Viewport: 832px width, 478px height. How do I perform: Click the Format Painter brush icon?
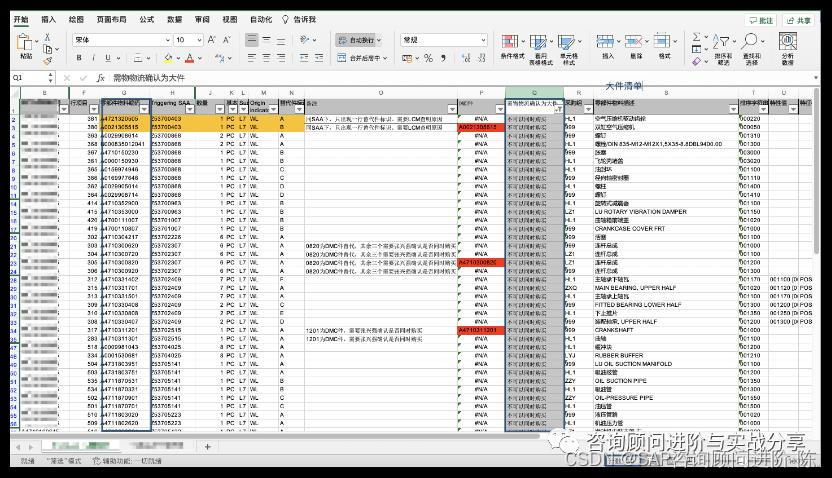47,61
